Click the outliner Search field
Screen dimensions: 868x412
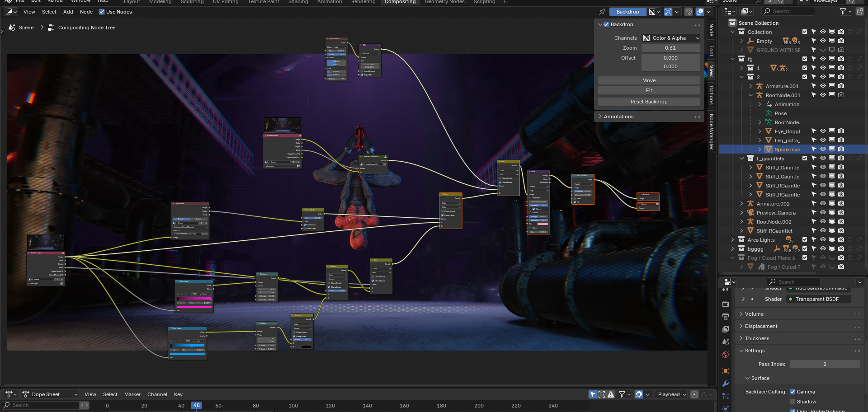pyautogui.click(x=788, y=11)
